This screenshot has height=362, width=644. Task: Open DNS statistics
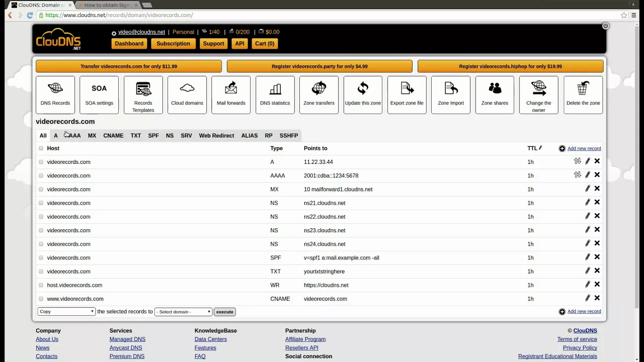(x=275, y=95)
